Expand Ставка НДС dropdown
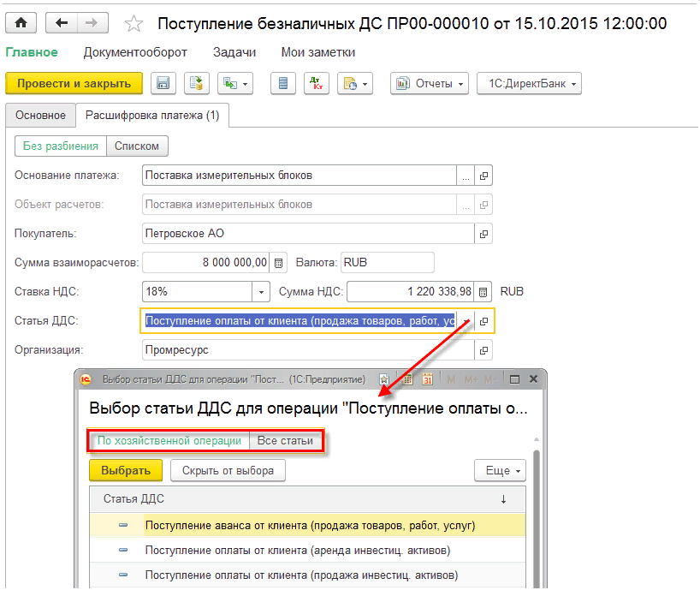This screenshot has height=590, width=700. (261, 291)
